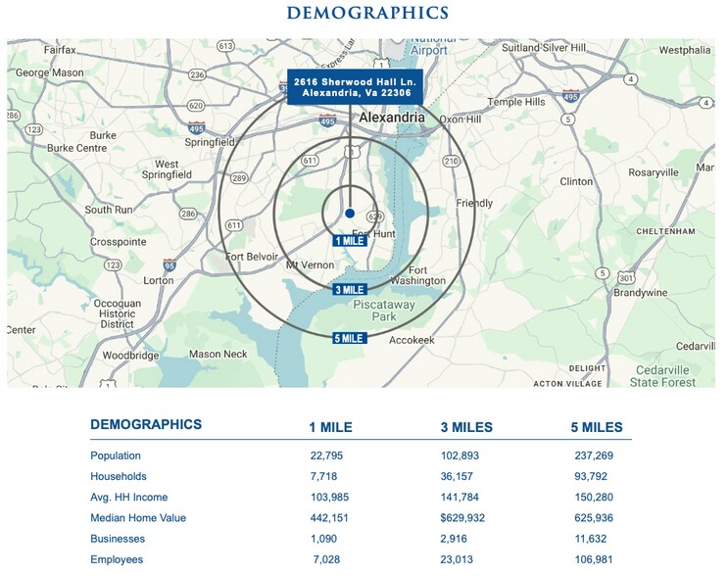This screenshot has height=576, width=728.
Task: Select the 3 MILES column header
Action: [x=466, y=427]
